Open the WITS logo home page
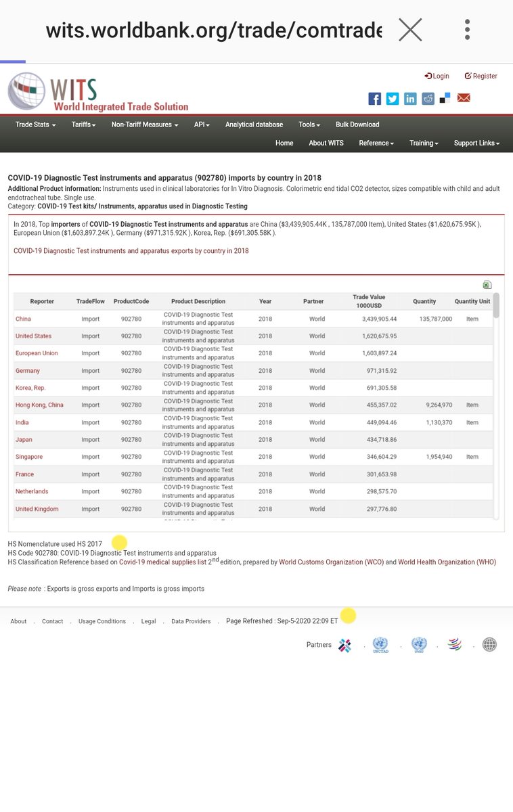This screenshot has height=812, width=513. click(x=98, y=92)
